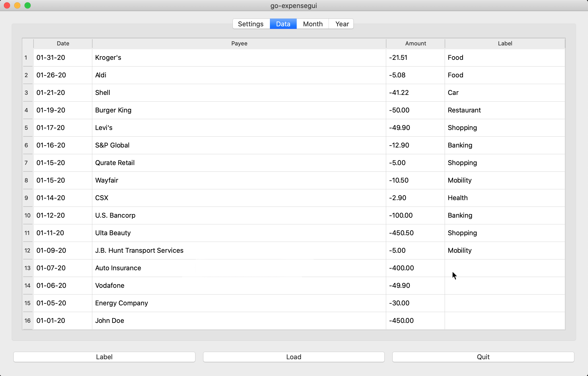588x376 pixels.
Task: Click row 15 Energy Company label cell
Action: pyautogui.click(x=505, y=303)
